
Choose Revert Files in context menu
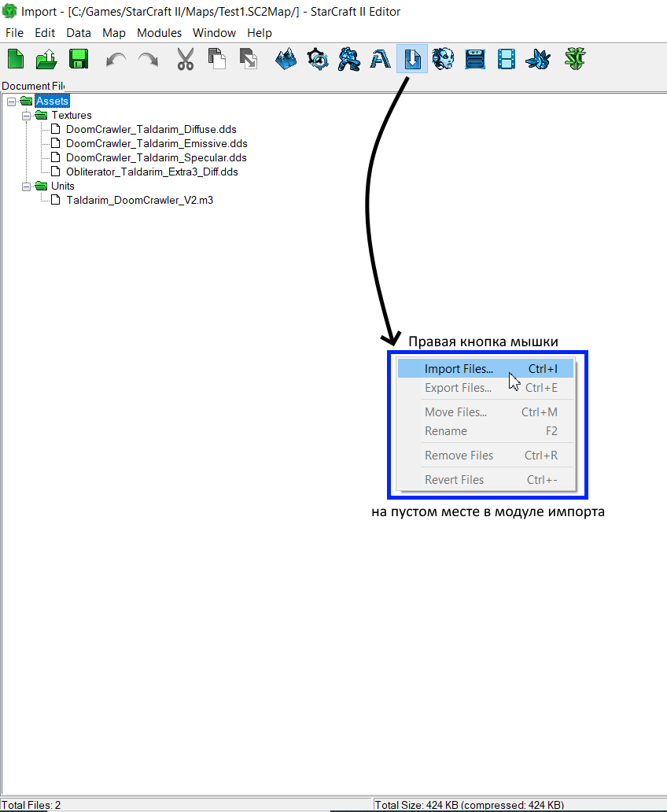[x=486, y=479]
